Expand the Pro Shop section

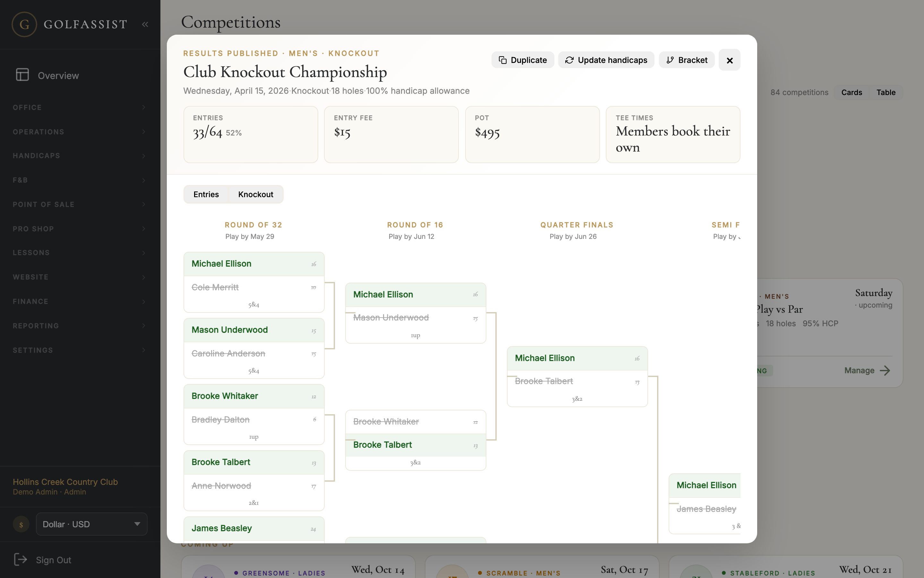click(x=80, y=229)
